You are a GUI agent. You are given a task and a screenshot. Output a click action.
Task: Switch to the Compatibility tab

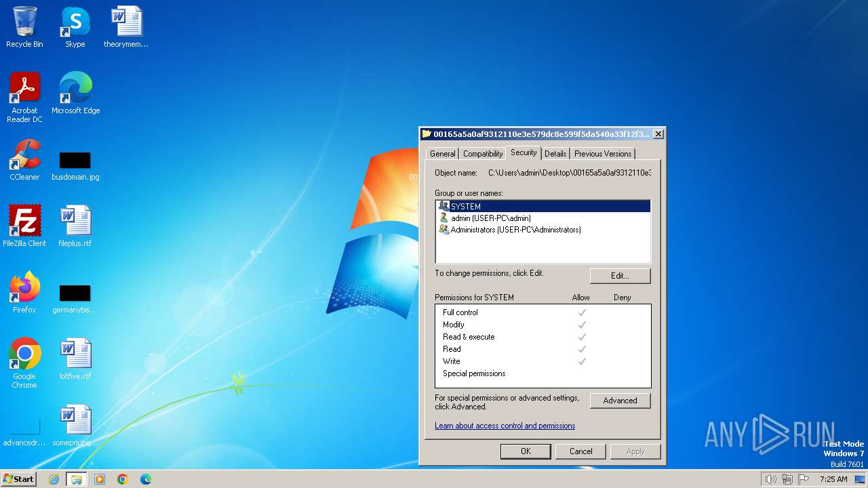coord(483,154)
